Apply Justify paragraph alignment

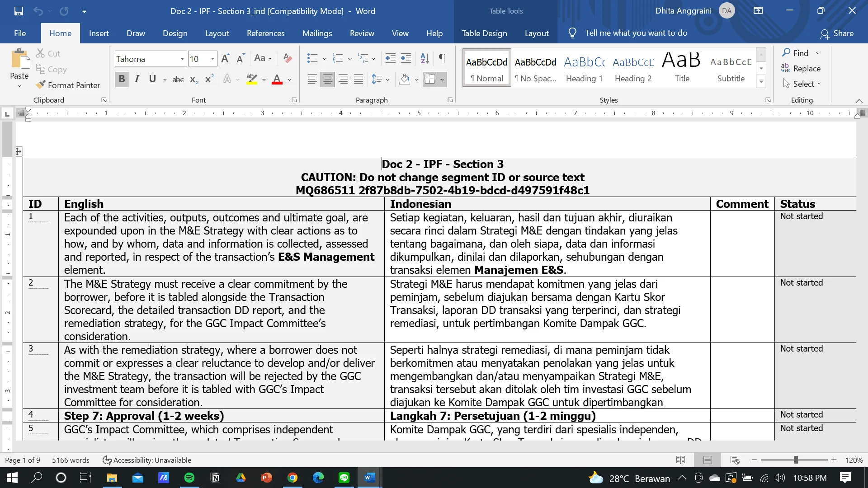point(359,80)
